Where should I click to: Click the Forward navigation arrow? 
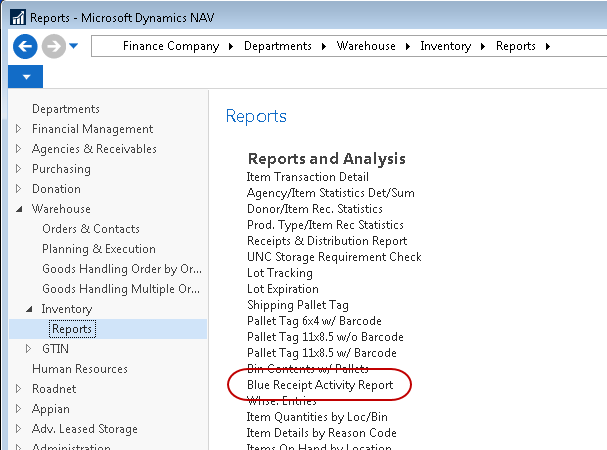[52, 46]
